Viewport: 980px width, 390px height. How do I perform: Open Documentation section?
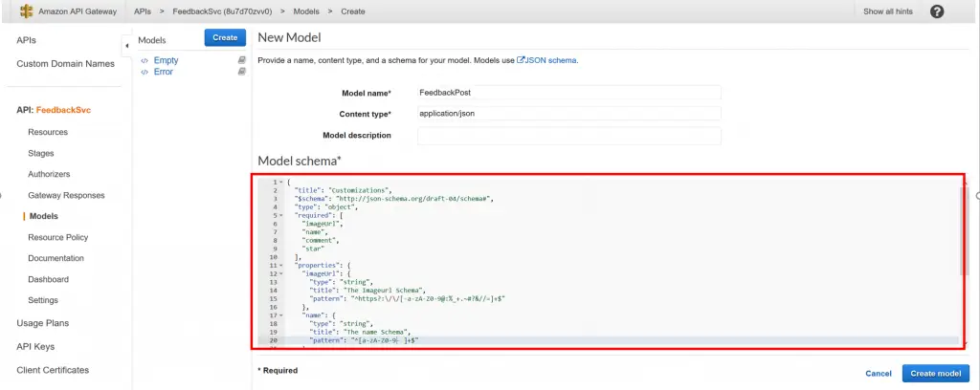pos(56,258)
